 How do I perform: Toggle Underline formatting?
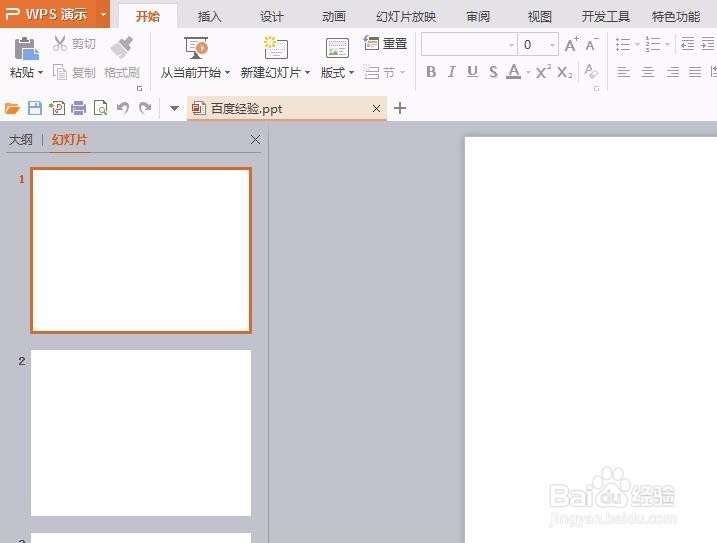472,72
